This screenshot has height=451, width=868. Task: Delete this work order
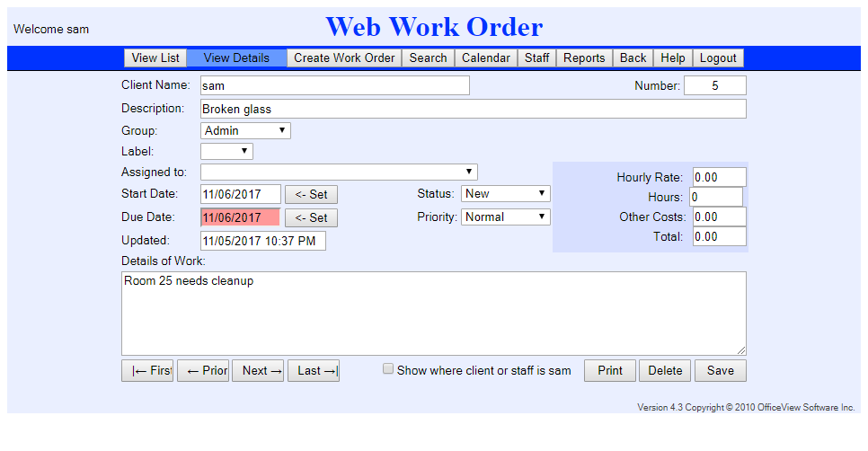tap(666, 370)
